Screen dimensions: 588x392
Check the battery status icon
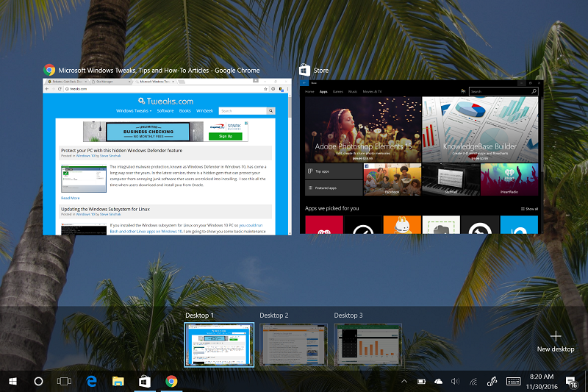(421, 382)
